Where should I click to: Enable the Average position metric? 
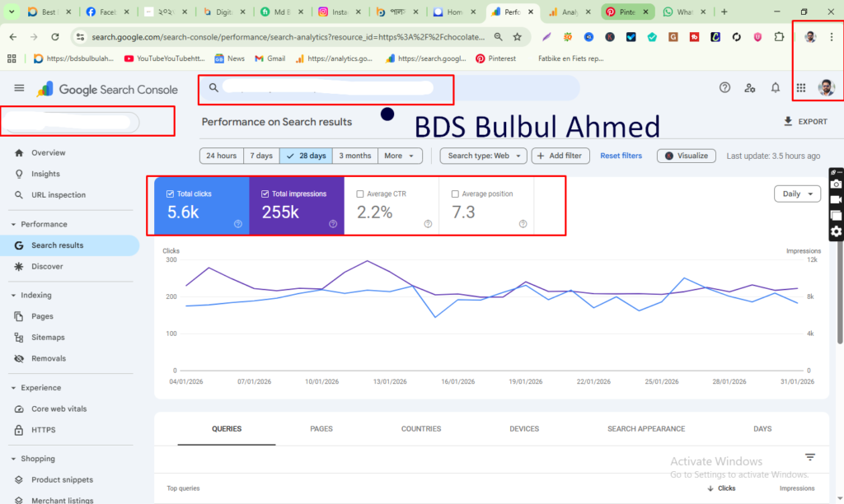coord(453,194)
